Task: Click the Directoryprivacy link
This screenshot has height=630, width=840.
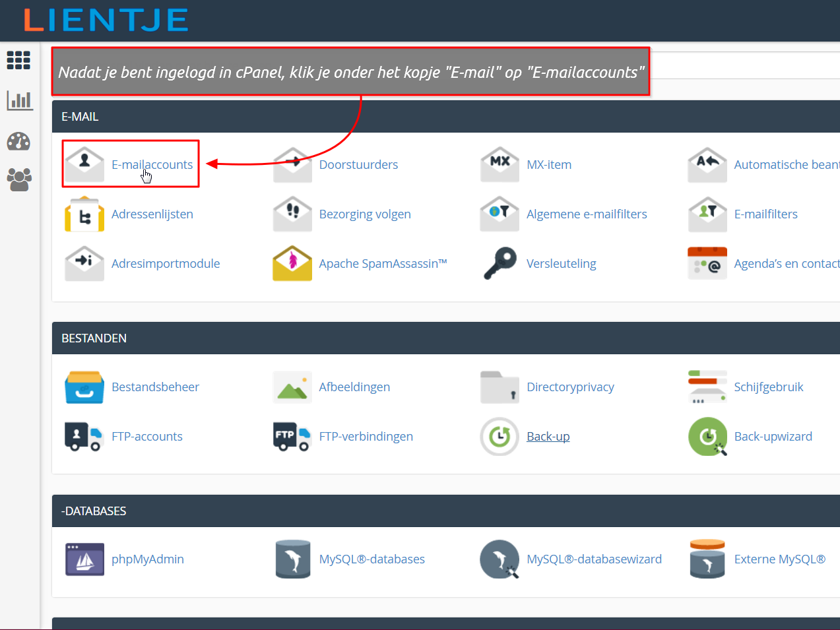Action: [570, 387]
